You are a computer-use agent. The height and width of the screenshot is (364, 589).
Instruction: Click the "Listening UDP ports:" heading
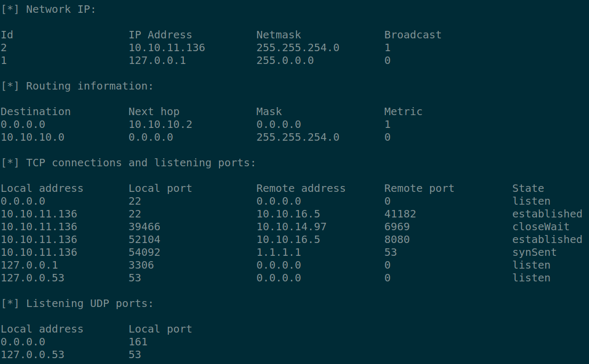point(90,303)
